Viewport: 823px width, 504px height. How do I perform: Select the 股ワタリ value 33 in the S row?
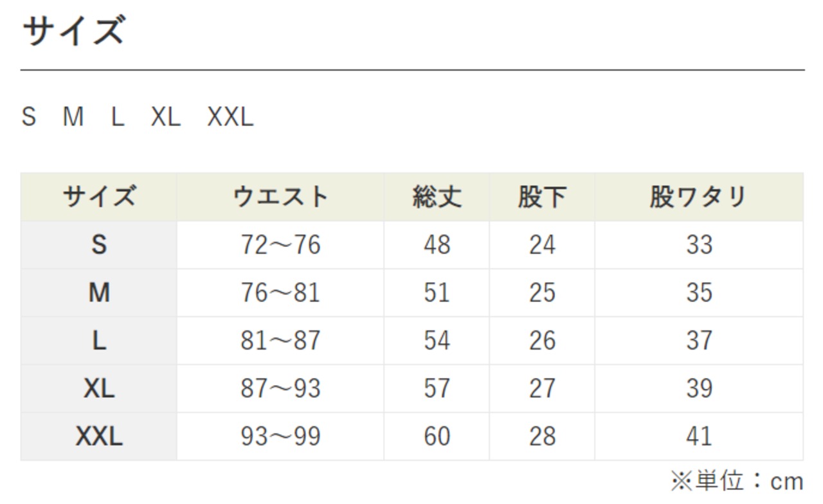pyautogui.click(x=698, y=245)
